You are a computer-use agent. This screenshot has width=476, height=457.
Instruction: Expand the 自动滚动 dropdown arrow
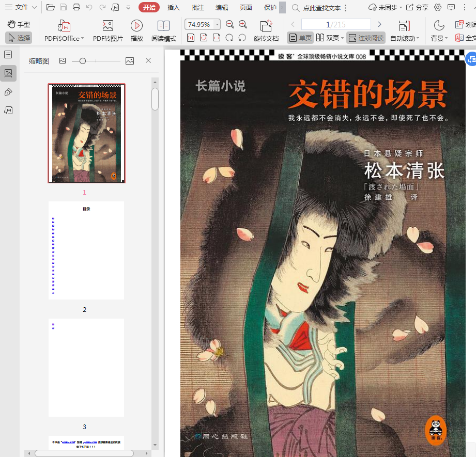tap(418, 38)
